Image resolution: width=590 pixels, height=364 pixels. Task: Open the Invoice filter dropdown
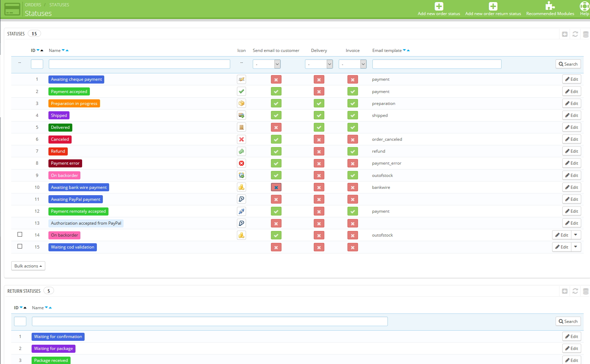(x=353, y=64)
